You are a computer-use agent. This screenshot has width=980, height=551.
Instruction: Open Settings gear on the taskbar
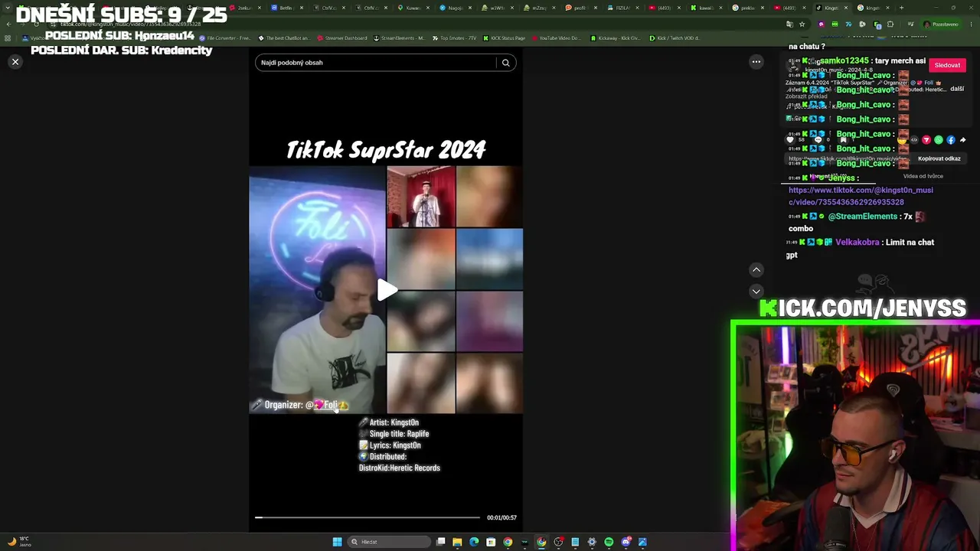592,542
